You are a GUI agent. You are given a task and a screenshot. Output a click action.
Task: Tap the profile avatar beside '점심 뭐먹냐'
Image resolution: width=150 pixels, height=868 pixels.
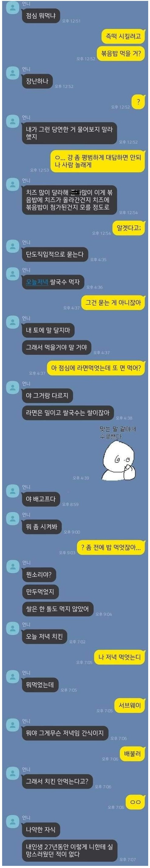[x=13, y=7]
